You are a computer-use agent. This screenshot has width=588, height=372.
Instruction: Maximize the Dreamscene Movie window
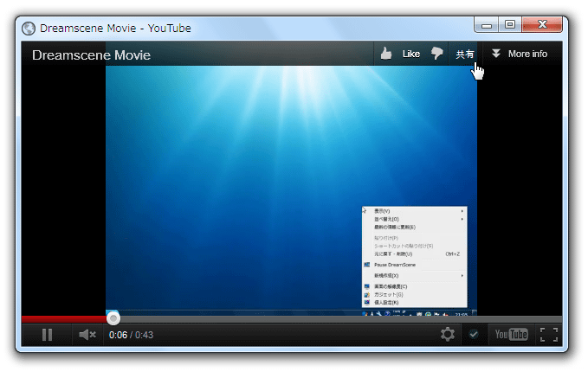coord(510,25)
